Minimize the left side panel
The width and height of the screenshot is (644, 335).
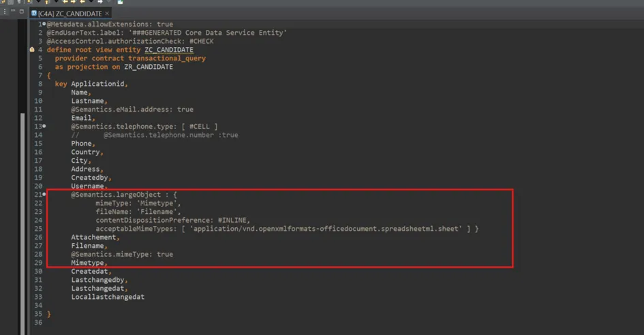point(14,12)
